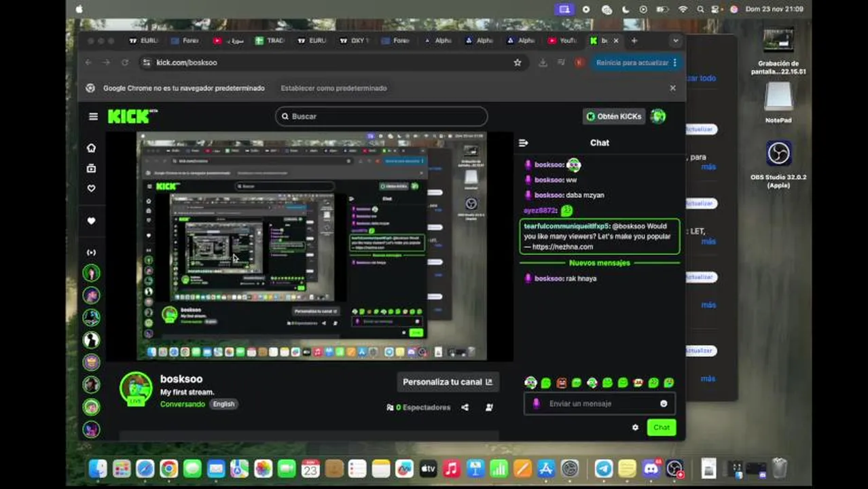Focus the Enviar un mensaje field
The image size is (868, 489).
click(x=600, y=403)
